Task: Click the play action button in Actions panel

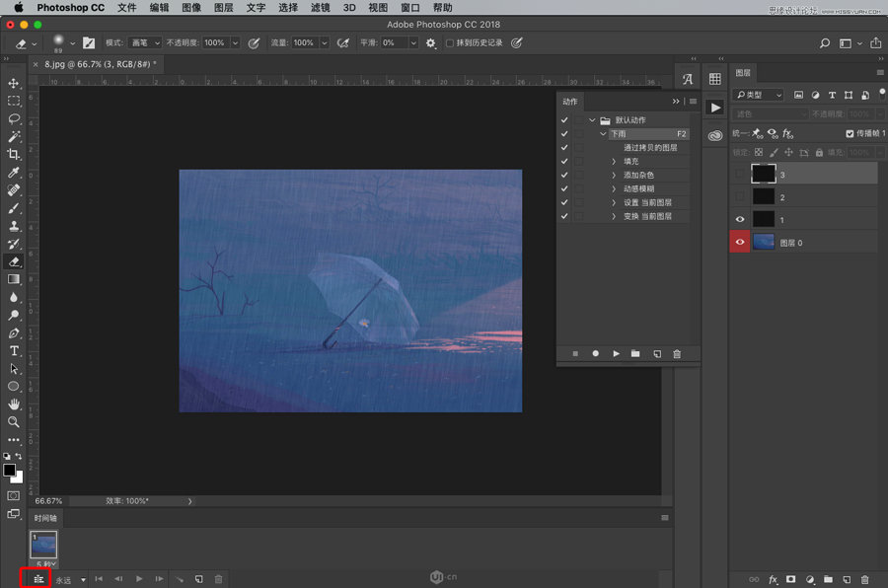Action: pos(616,353)
